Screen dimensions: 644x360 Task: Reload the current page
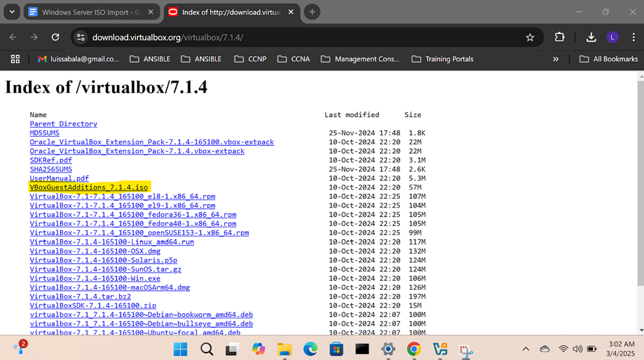pos(55,38)
